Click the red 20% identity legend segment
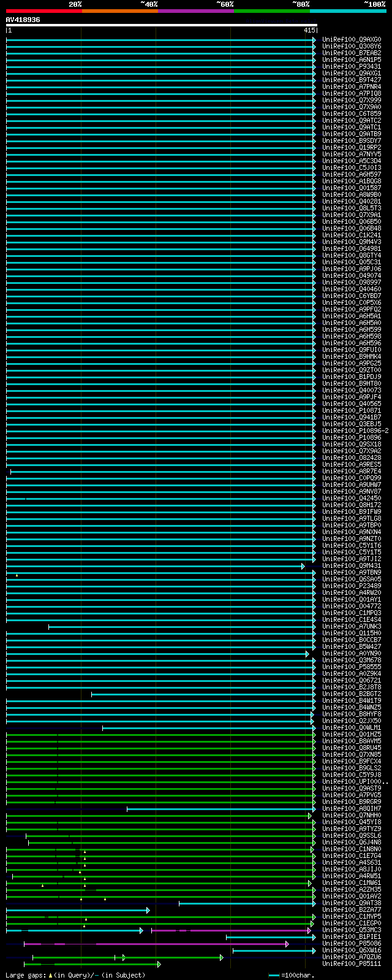The image size is (392, 980). 44,11
